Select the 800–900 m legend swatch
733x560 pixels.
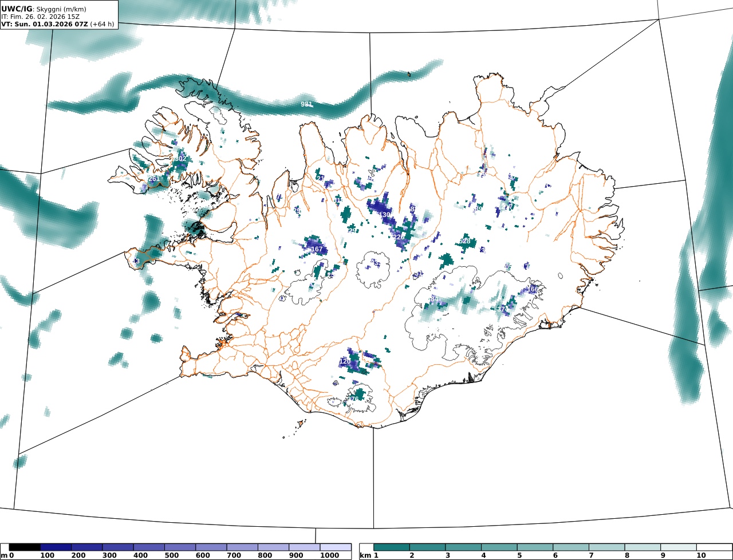click(273, 547)
